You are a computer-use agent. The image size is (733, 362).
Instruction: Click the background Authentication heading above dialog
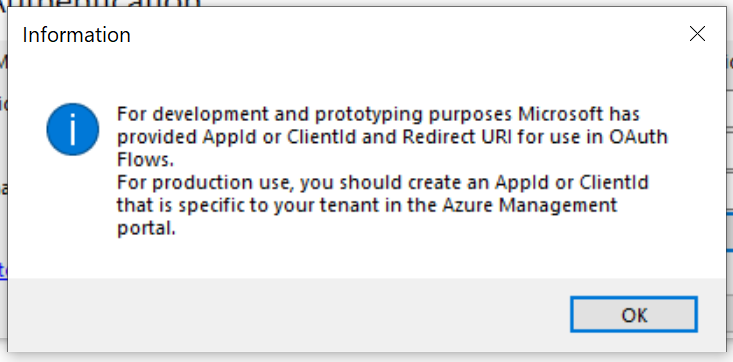coord(101,3)
